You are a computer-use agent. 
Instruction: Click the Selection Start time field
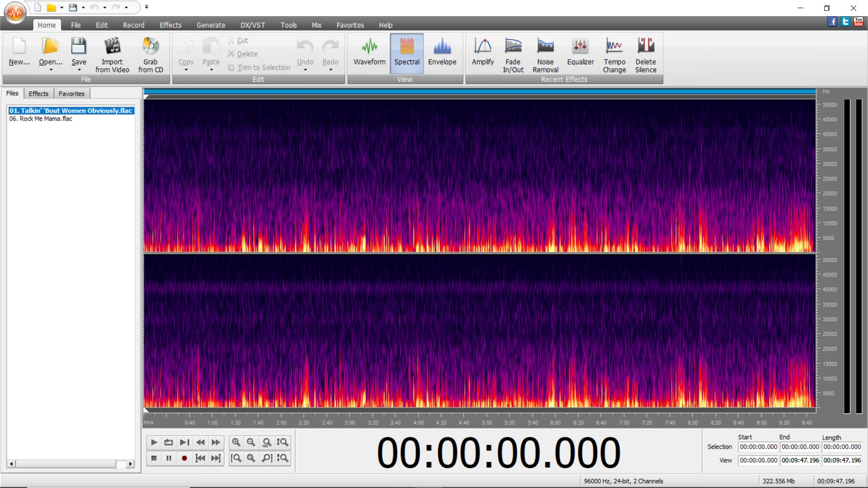point(758,447)
